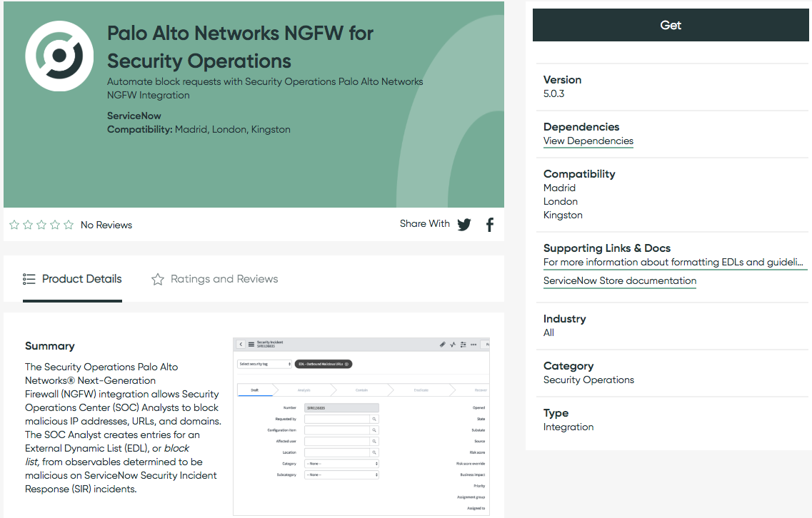
Task: Click the fourth rating star
Action: tap(55, 225)
